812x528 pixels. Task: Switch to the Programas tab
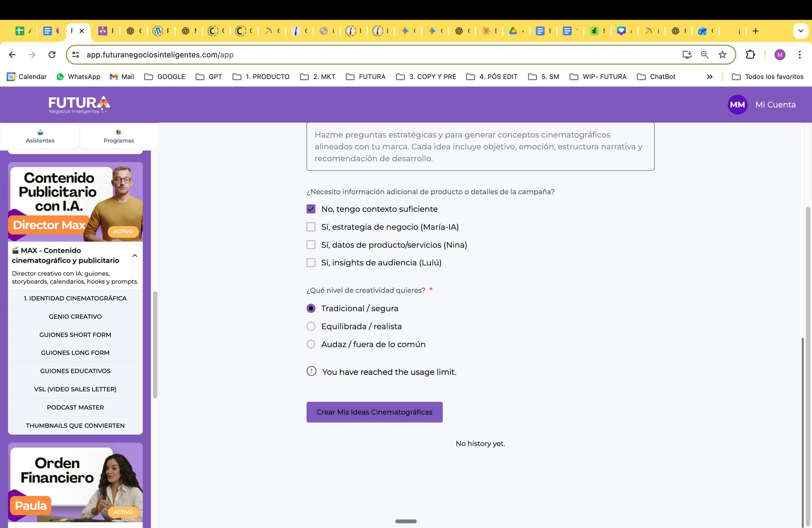118,136
